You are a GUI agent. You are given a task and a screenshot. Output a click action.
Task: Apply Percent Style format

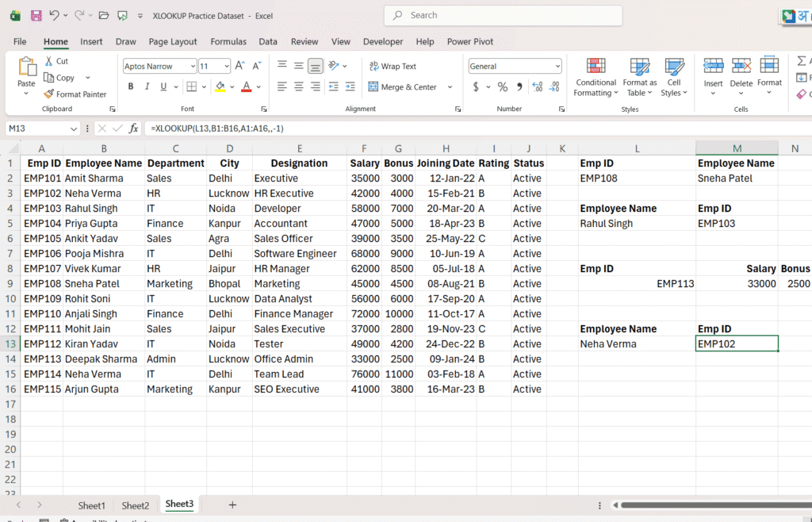(502, 87)
